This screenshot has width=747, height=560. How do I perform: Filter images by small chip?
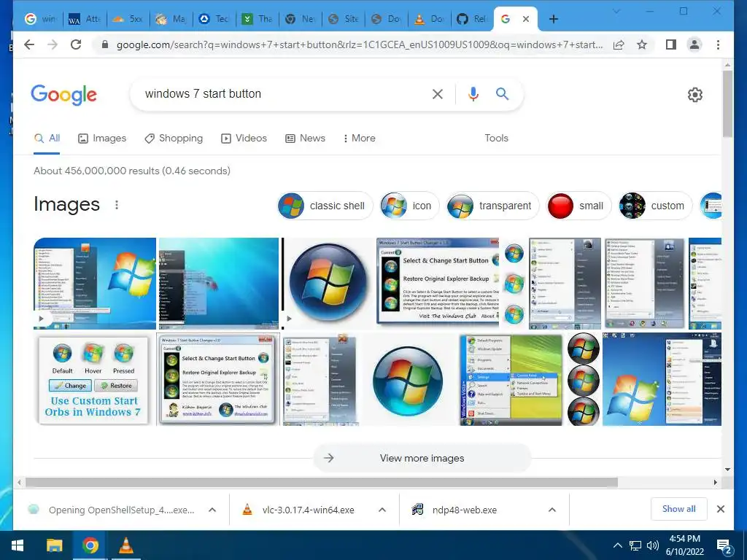click(578, 206)
